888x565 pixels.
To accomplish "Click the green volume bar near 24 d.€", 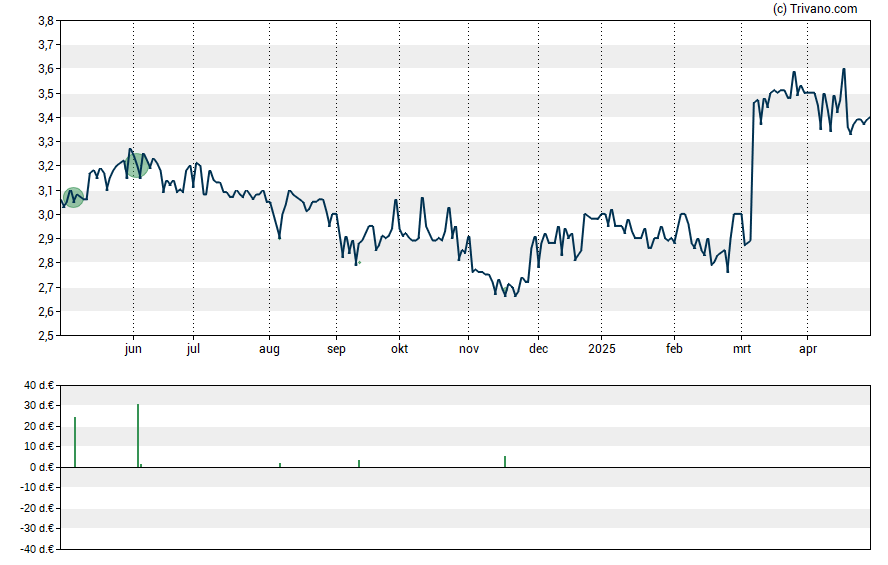I will [x=75, y=442].
